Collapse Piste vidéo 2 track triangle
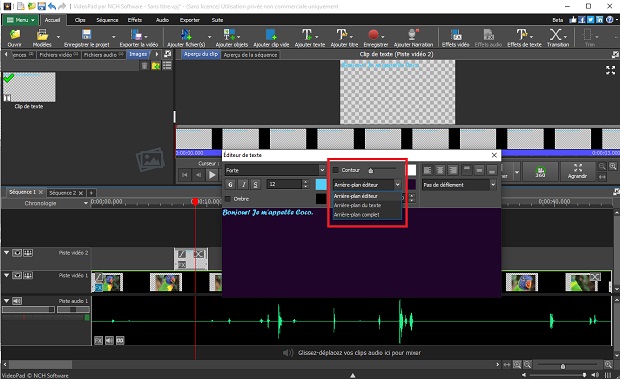The height and width of the screenshot is (379, 620). [6, 253]
